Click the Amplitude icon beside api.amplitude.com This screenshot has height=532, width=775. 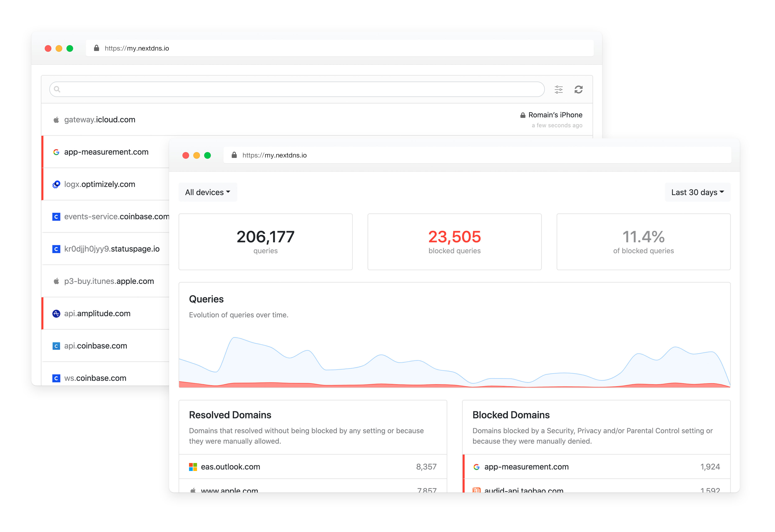pyautogui.click(x=56, y=314)
